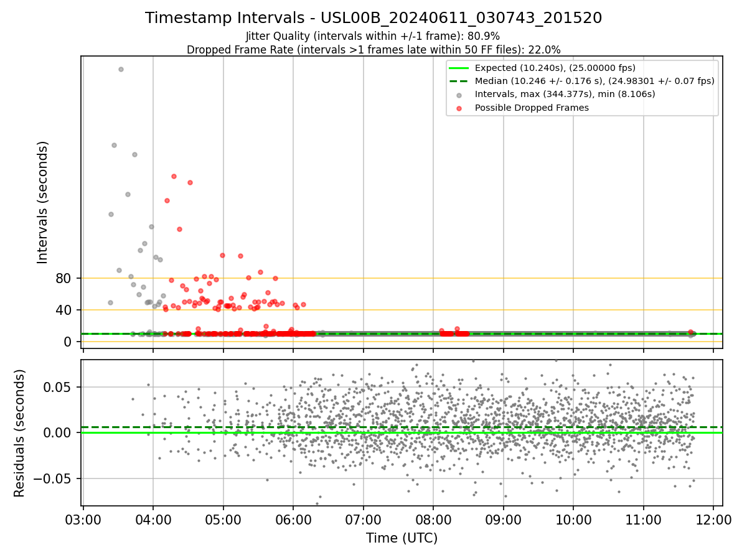Click the '09:00' time tick label

point(504,519)
